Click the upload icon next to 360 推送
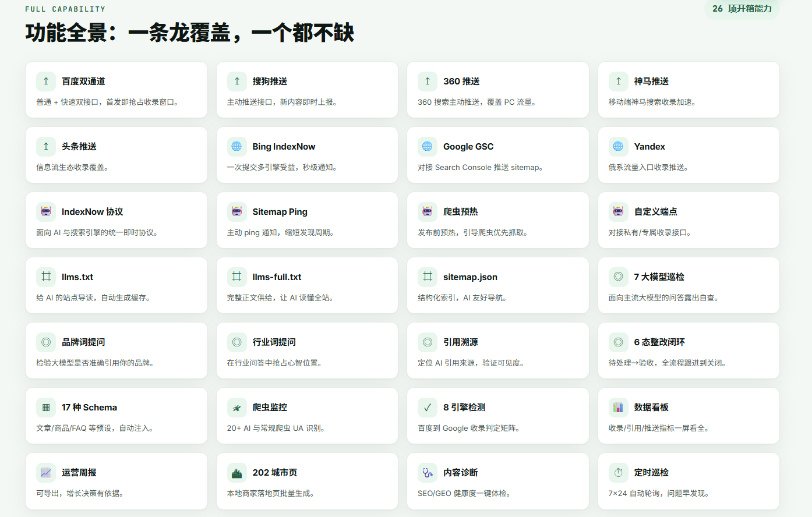Screen dimensions: 812x517 click(x=428, y=82)
